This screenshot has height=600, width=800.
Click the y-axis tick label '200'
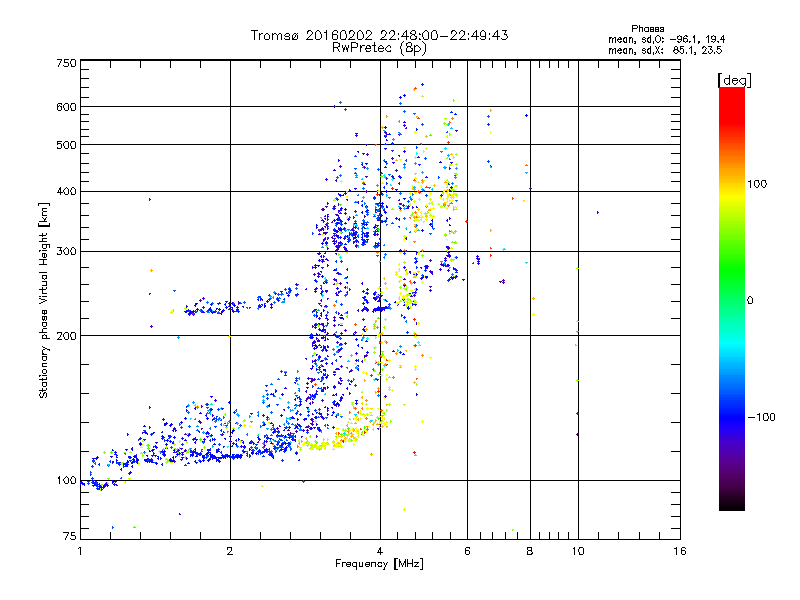(66, 336)
